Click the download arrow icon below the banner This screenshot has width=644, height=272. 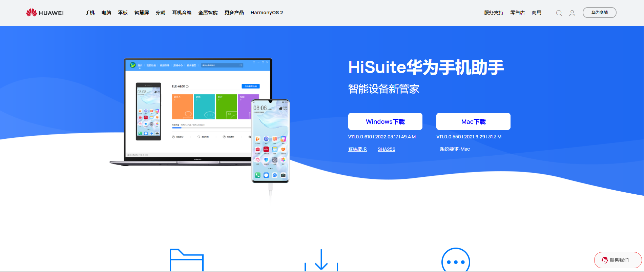coord(321,260)
